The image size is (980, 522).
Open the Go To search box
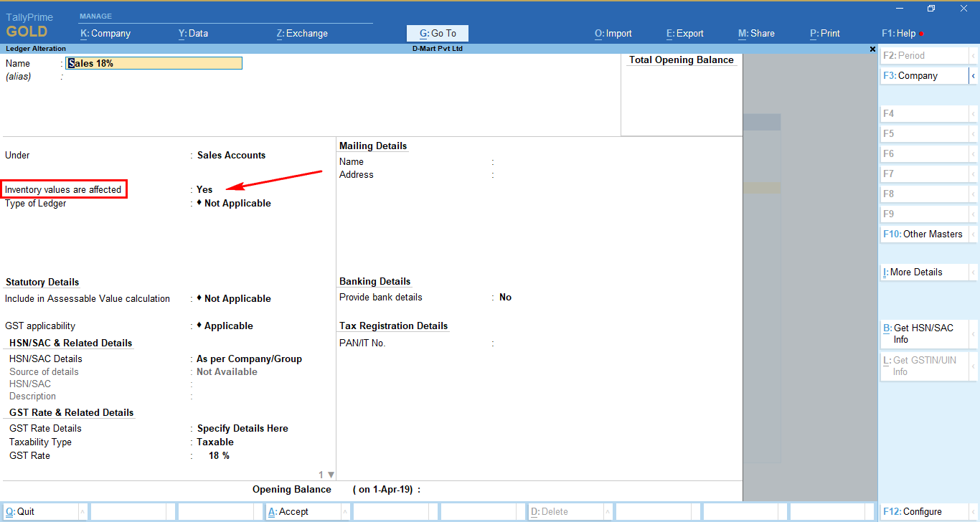(438, 33)
